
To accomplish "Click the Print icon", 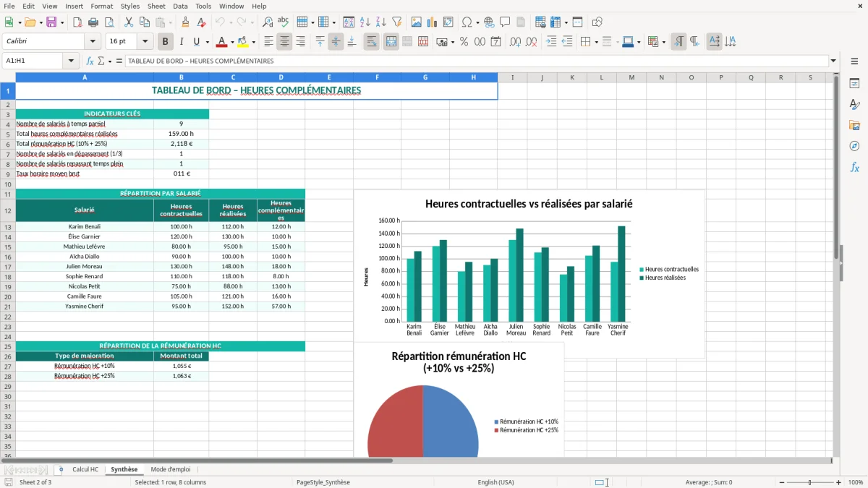I will click(x=94, y=22).
